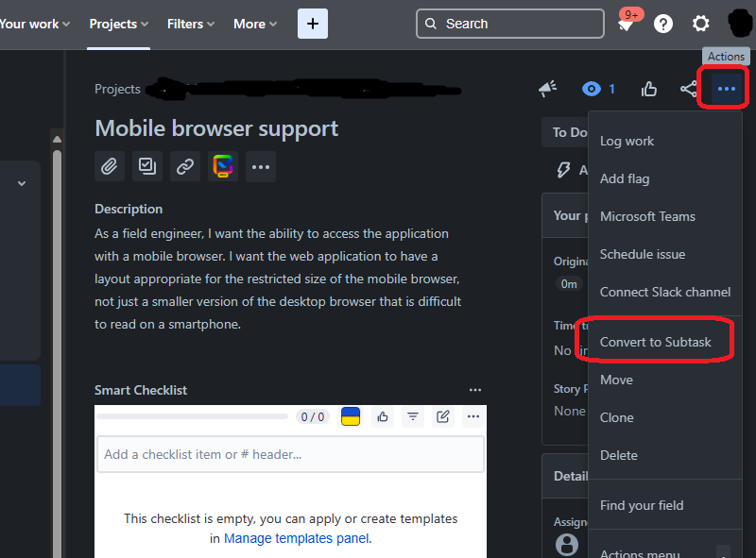
Task: Click the Search input field
Action: pos(510,24)
